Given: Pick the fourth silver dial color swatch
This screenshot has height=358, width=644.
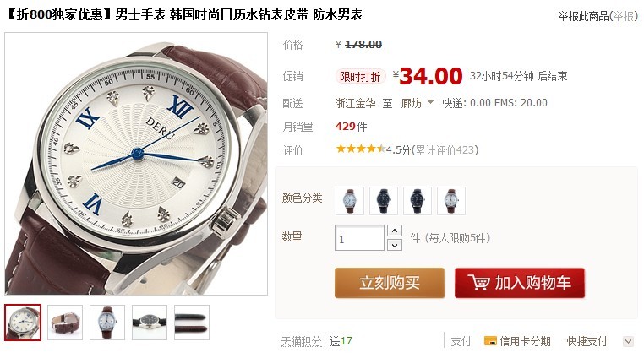Looking at the screenshot, I should click(x=451, y=201).
